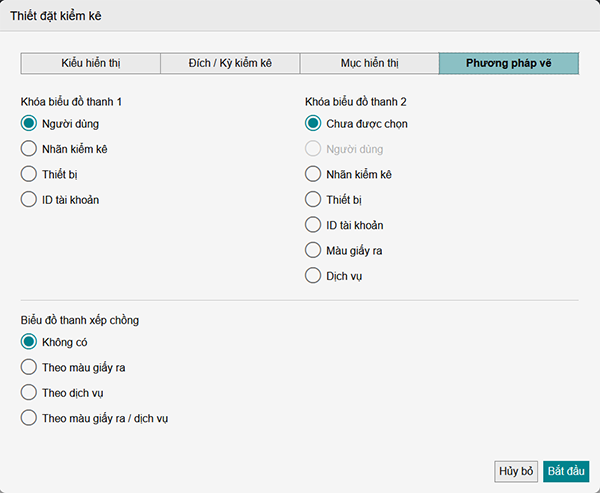This screenshot has width=600, height=493.
Task: Select Không có for stacked bar chart
Action: pos(29,342)
